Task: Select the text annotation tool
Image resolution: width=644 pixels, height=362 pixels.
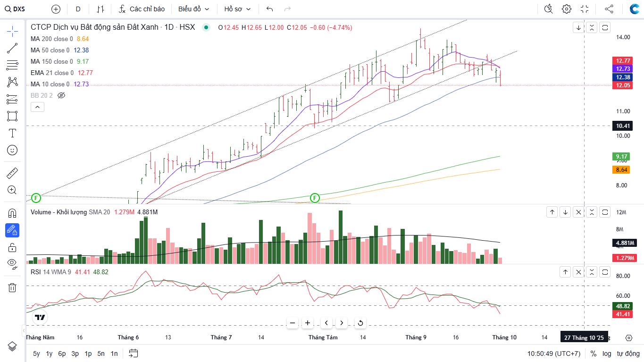Action: pos(12,133)
